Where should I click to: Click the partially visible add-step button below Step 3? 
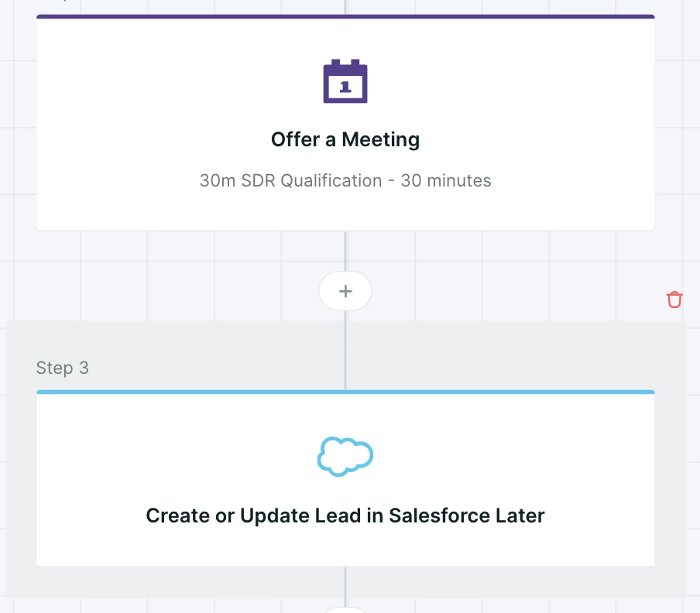pos(345,610)
